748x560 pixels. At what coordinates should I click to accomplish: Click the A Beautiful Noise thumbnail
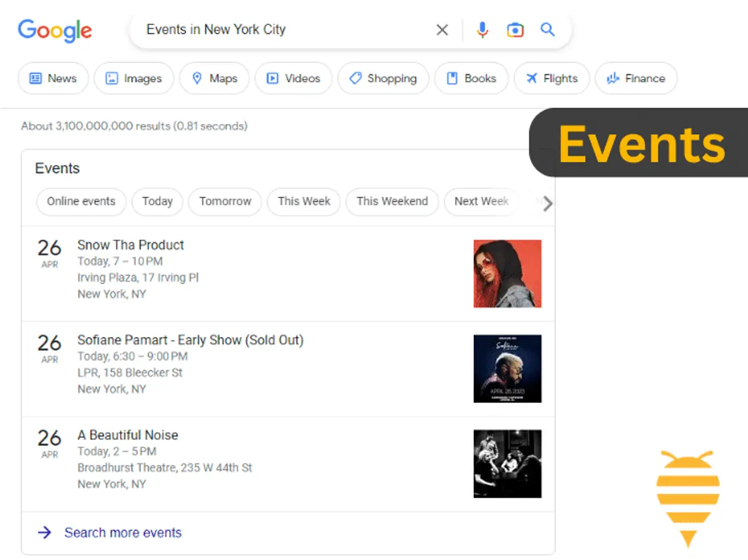(507, 463)
